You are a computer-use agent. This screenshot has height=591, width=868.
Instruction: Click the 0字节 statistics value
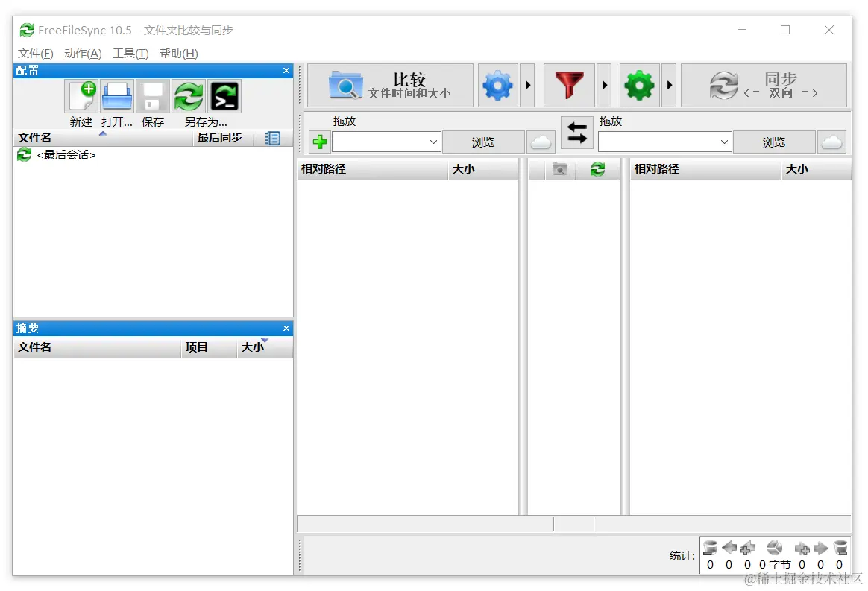click(x=775, y=565)
